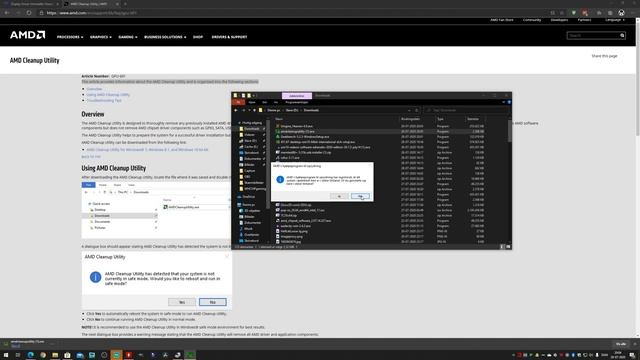Click the search magnifier icon on AMD site
Image resolution: width=640 pixels, height=360 pixels.
pos(622,36)
